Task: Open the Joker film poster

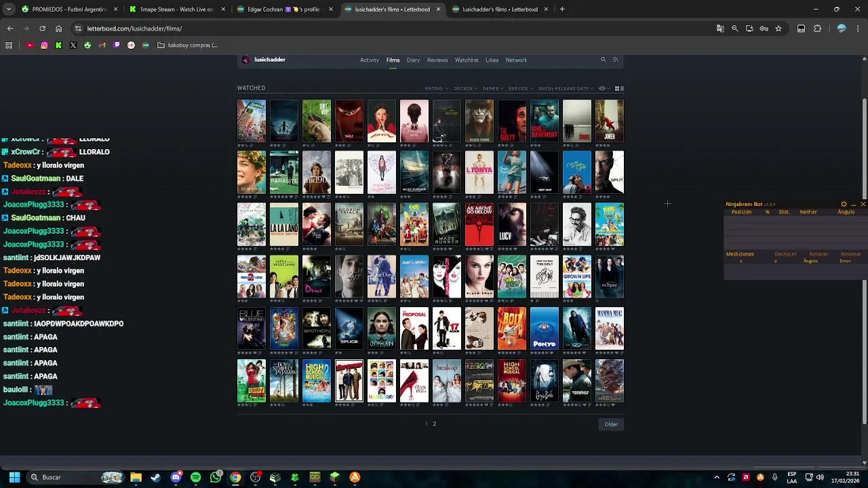Action: tap(609, 121)
